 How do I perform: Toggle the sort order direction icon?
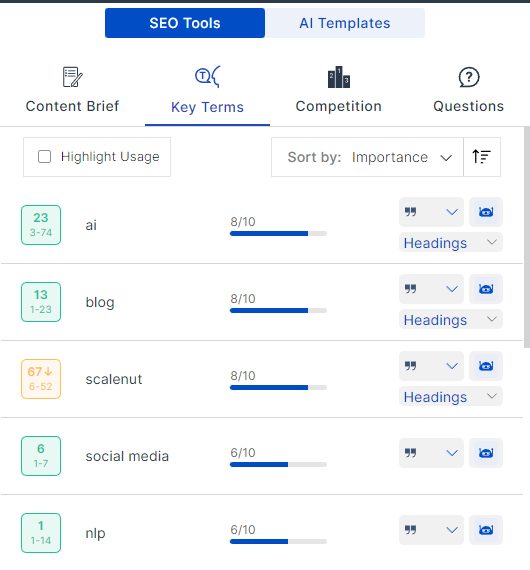[482, 157]
